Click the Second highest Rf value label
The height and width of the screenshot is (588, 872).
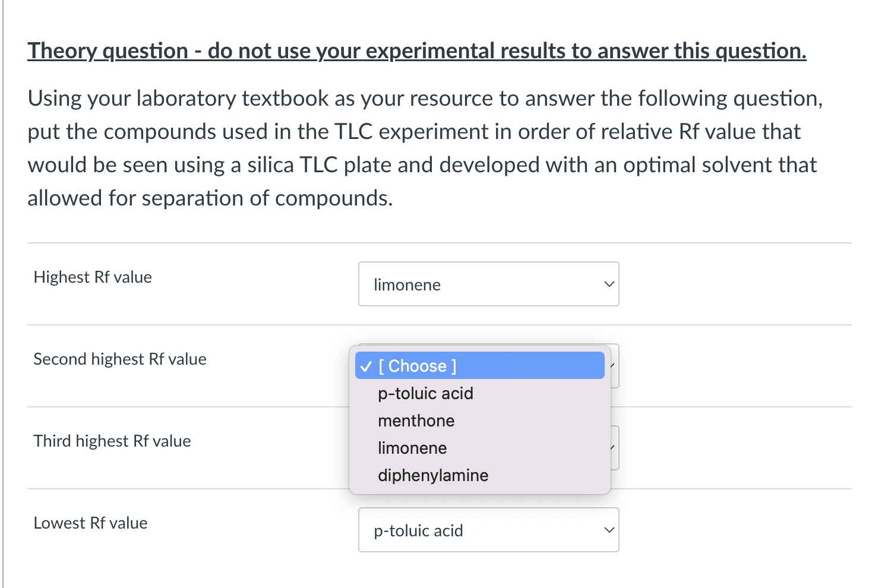click(120, 359)
